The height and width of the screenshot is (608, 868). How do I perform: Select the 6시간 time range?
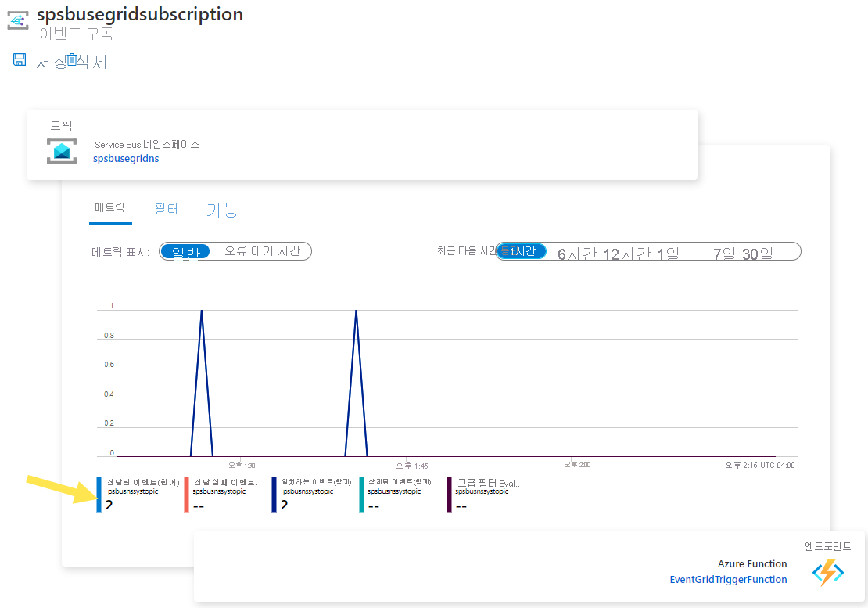(x=577, y=254)
